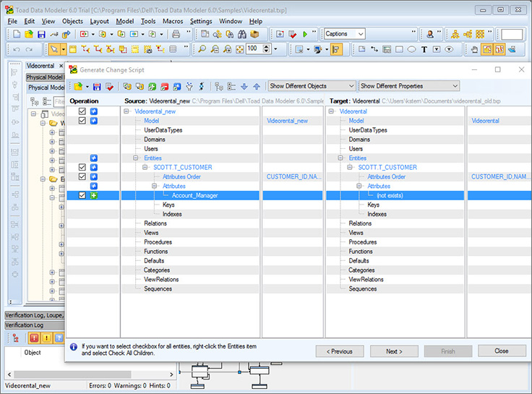Select target Keys tree item
532x394 pixels.
373,205
